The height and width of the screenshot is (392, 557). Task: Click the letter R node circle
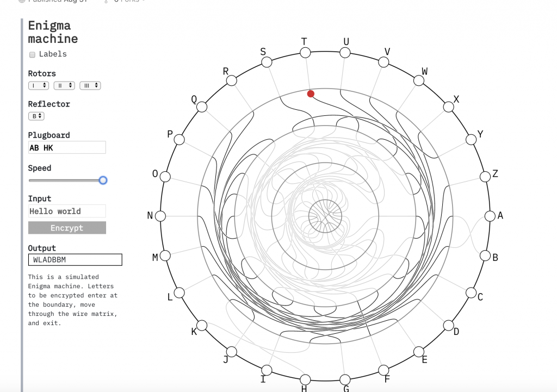pos(232,80)
